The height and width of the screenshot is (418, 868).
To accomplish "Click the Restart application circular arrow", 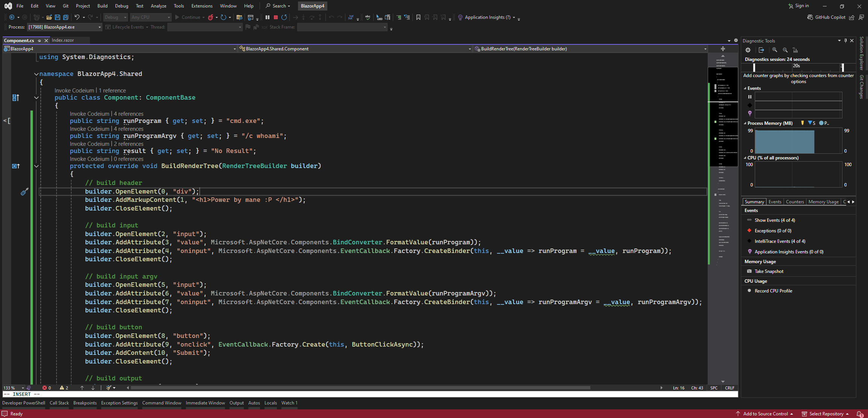I will tap(223, 17).
